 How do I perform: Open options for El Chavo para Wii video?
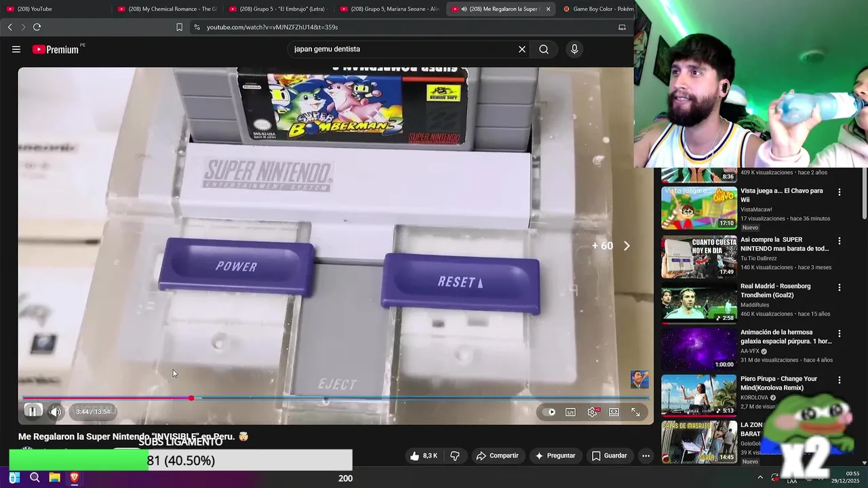[839, 192]
